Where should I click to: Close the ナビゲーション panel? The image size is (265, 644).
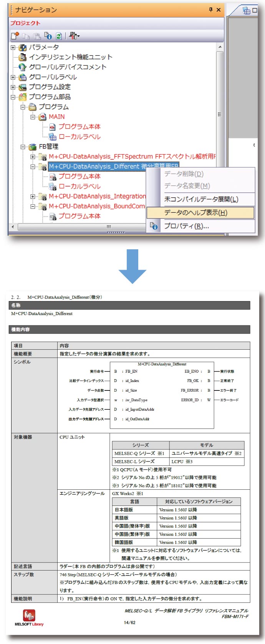click(x=219, y=10)
